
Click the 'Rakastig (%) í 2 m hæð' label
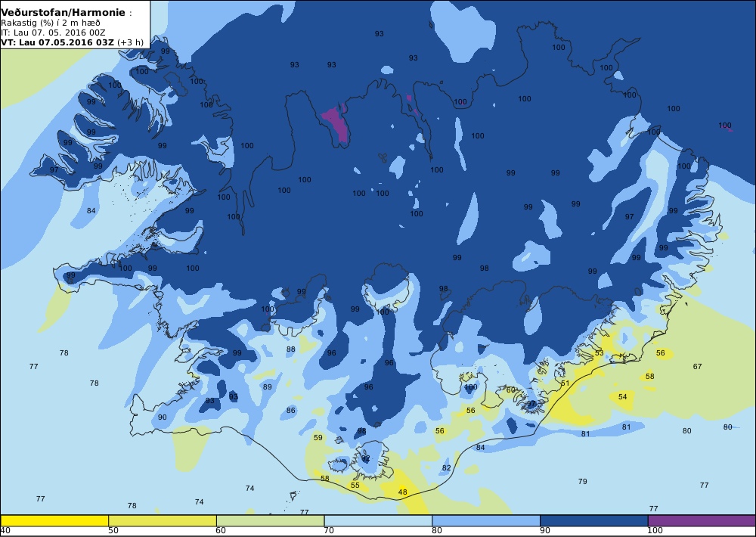[51, 23]
